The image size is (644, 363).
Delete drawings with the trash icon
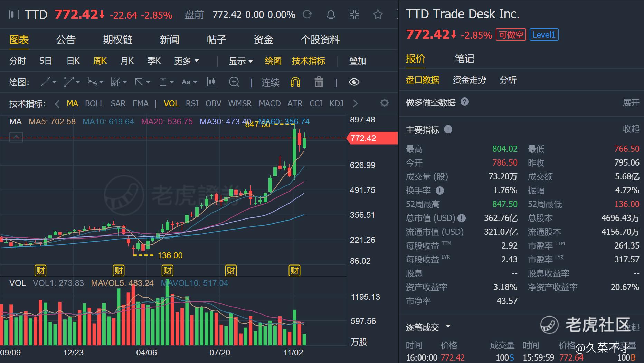319,82
